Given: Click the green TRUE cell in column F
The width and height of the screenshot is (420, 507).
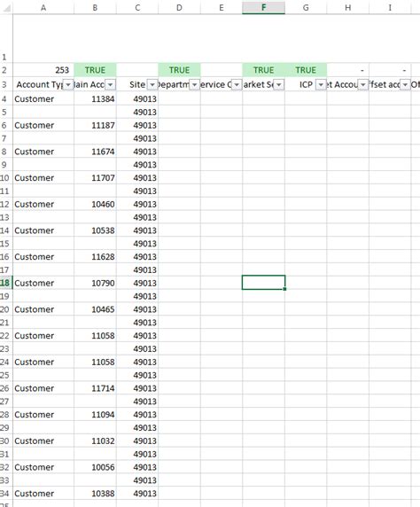Looking at the screenshot, I should [263, 70].
